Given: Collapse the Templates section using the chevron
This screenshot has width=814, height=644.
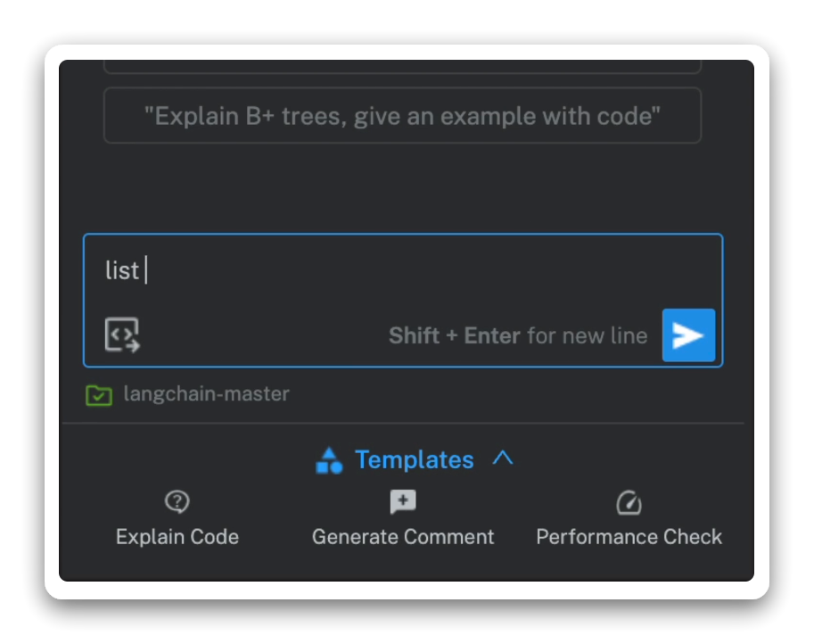Looking at the screenshot, I should point(503,458).
